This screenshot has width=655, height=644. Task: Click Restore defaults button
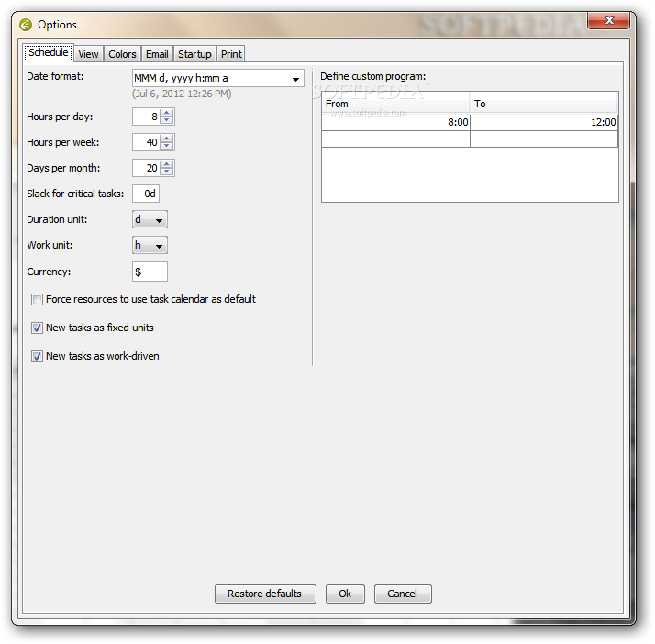[x=265, y=594]
